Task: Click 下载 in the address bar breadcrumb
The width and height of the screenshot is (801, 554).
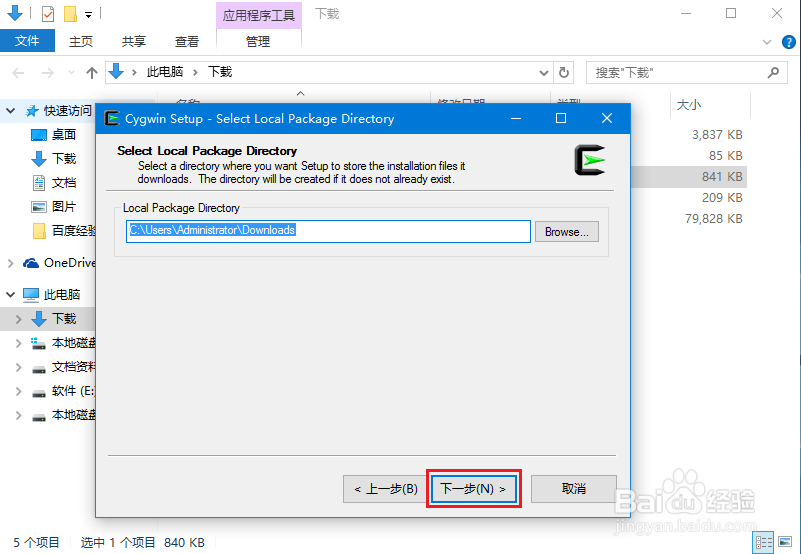Action: (x=220, y=72)
